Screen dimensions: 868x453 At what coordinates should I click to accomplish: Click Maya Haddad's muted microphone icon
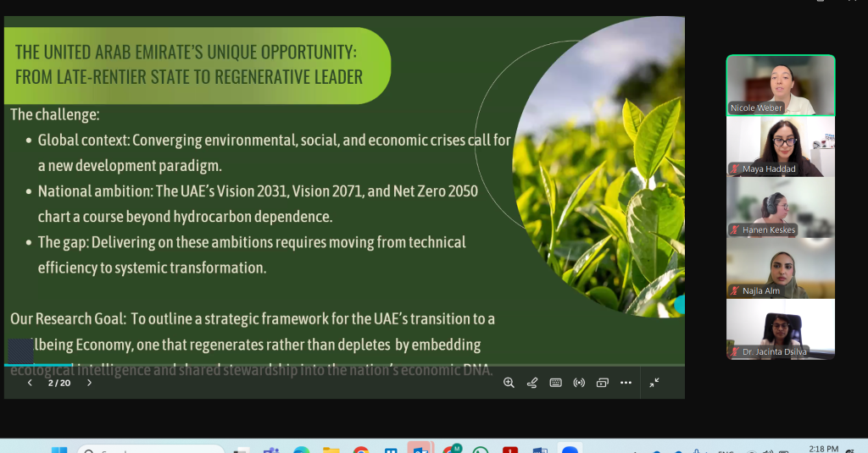(x=735, y=168)
